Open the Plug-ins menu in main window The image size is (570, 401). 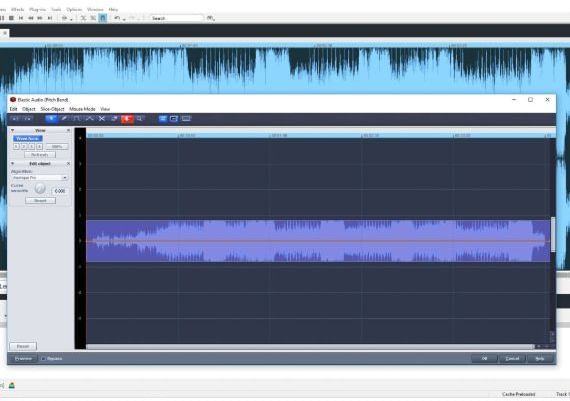click(x=37, y=9)
